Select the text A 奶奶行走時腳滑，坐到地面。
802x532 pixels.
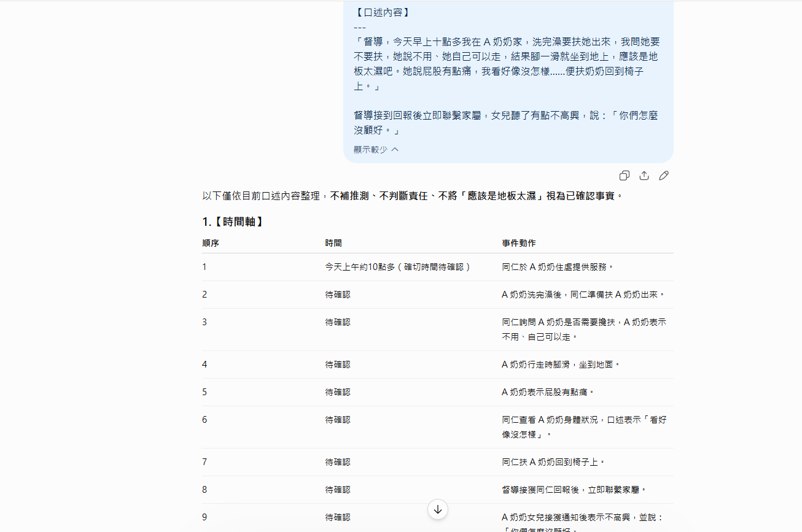(x=561, y=364)
